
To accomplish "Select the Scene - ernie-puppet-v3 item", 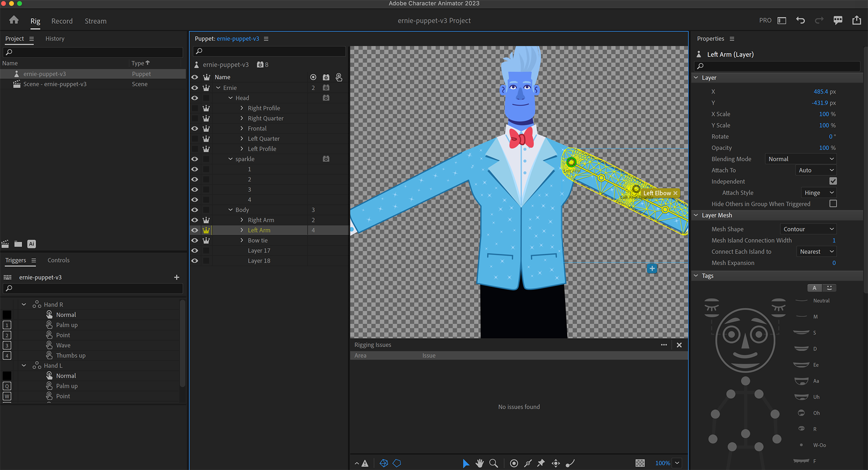I will point(55,84).
